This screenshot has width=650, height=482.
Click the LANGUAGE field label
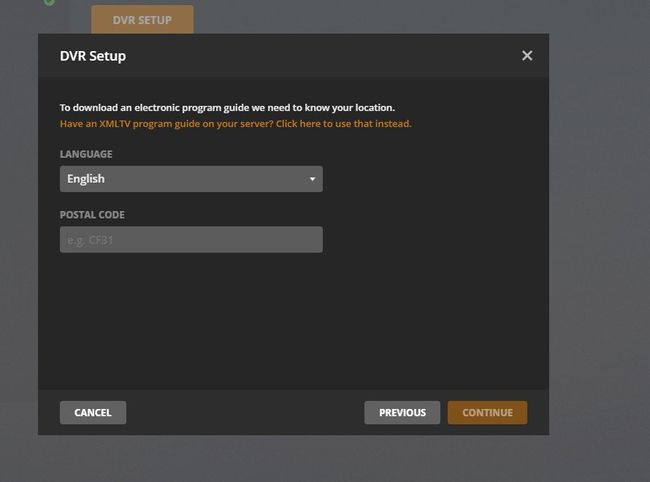coord(86,155)
